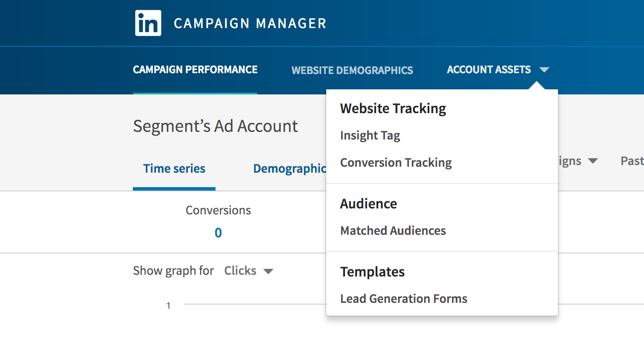Screen dimensions: 644x342
Task: Open the Campaign Performance tab
Action: [195, 70]
